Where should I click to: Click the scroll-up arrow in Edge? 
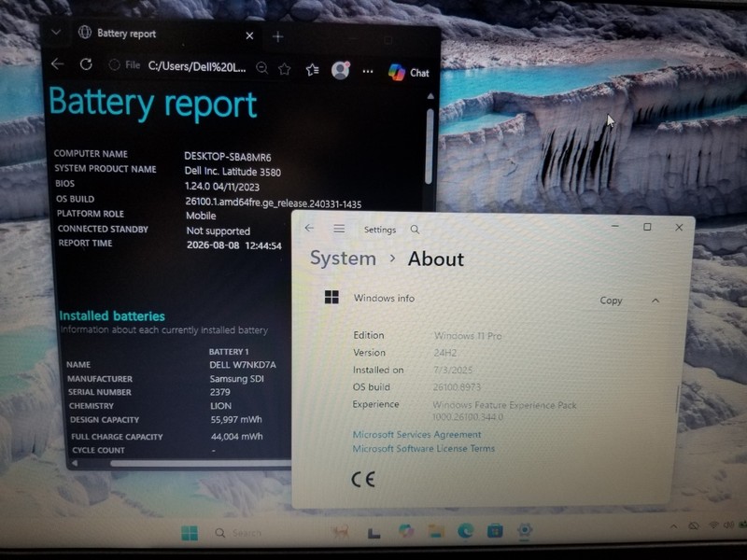coord(430,97)
